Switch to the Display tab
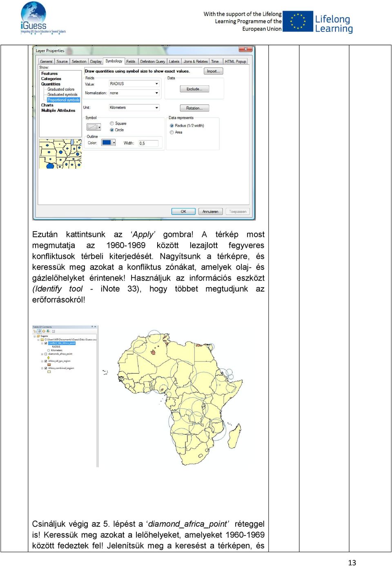392x566 pixels. tap(96, 62)
